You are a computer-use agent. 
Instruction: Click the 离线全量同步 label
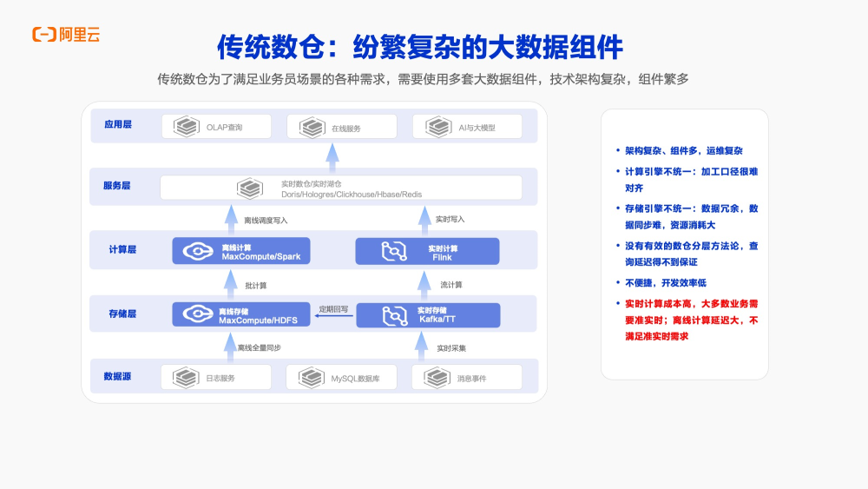[x=259, y=347]
